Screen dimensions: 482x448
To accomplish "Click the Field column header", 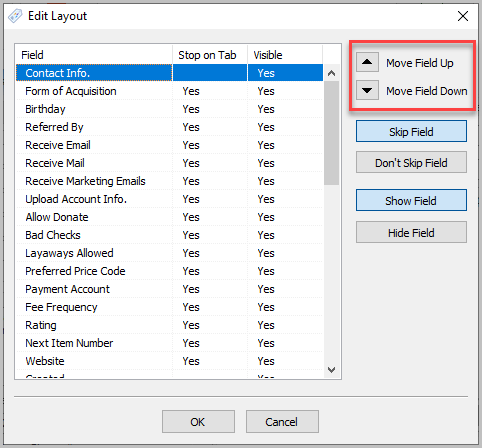I will click(94, 55).
